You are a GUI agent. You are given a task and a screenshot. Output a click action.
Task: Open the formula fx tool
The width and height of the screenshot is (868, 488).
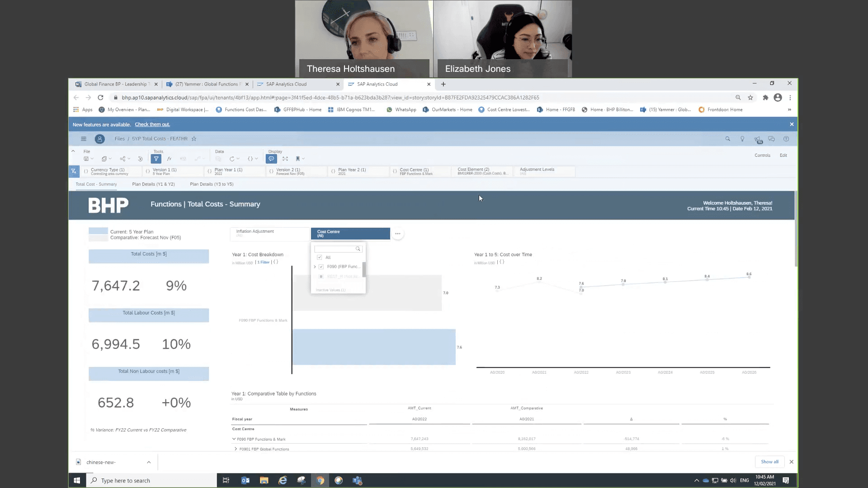[x=169, y=159]
